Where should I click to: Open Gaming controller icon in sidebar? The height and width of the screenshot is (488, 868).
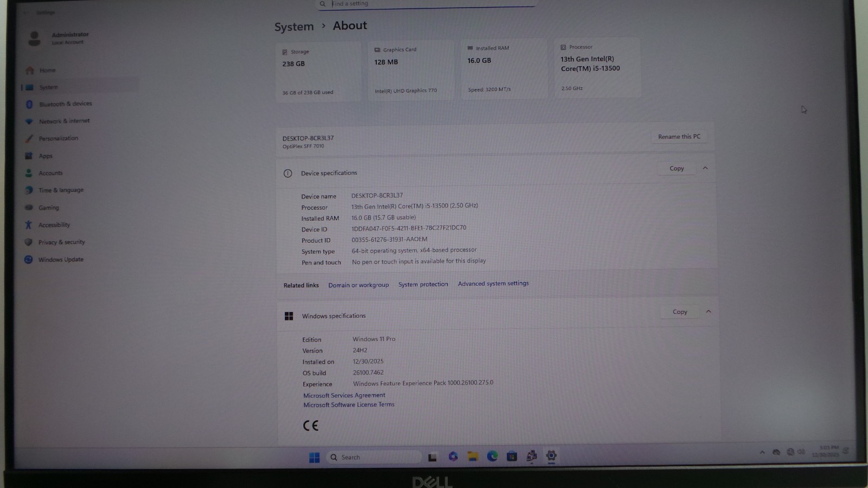coord(29,208)
